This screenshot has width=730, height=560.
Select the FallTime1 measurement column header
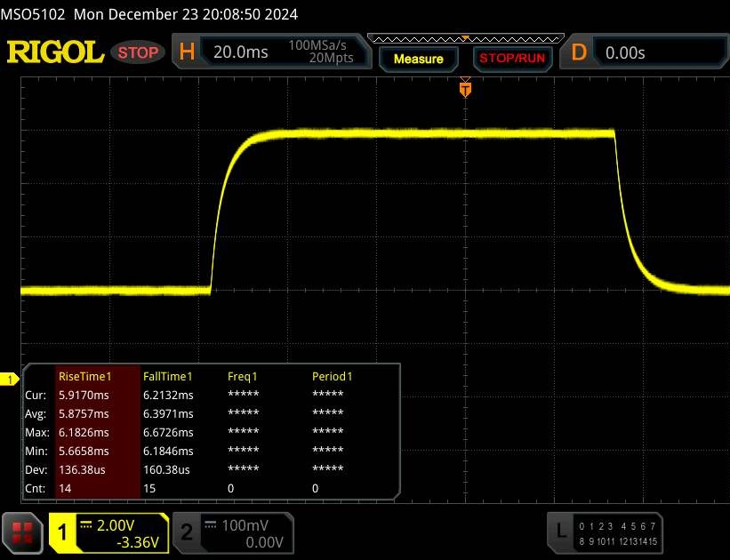pos(167,377)
